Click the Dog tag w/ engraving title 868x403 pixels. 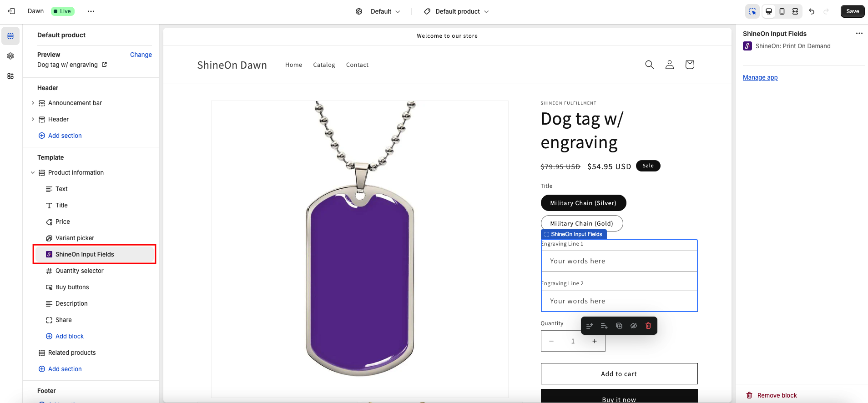tap(582, 131)
